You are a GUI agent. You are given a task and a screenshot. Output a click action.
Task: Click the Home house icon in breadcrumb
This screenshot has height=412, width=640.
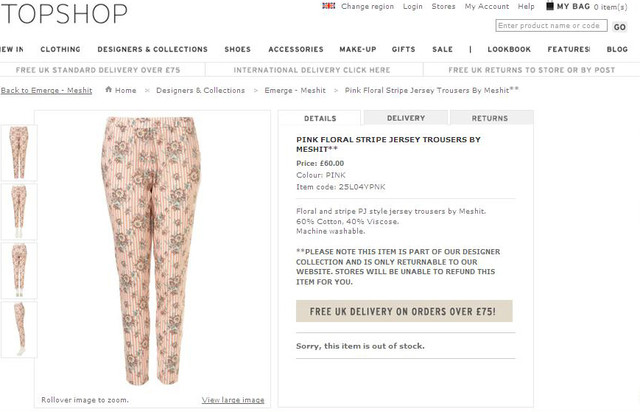pyautogui.click(x=108, y=89)
